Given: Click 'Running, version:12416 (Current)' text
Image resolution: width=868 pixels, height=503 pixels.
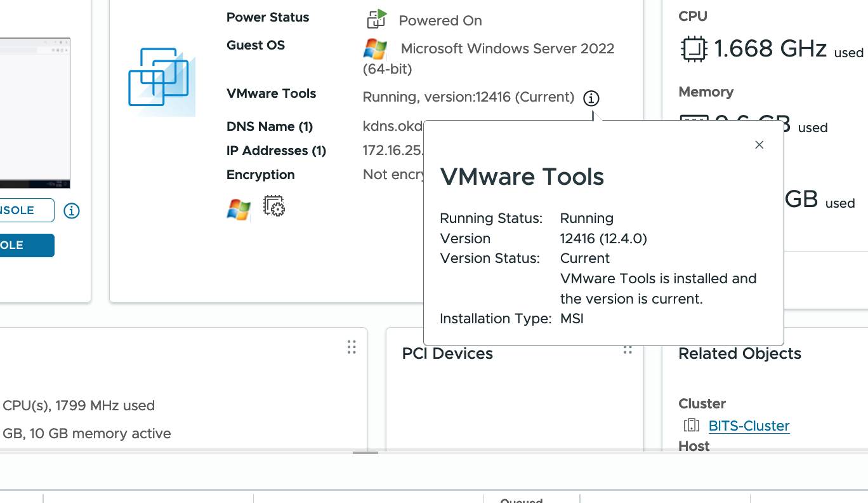Looking at the screenshot, I should pyautogui.click(x=468, y=97).
